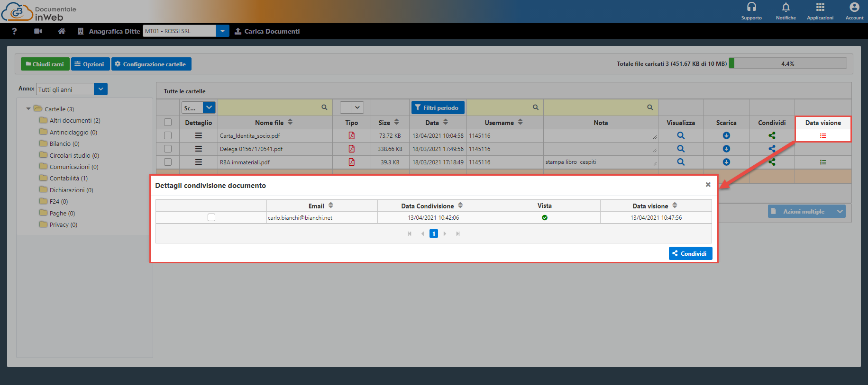The image size is (868, 385).
Task: Sort by Size column
Action: pos(396,122)
